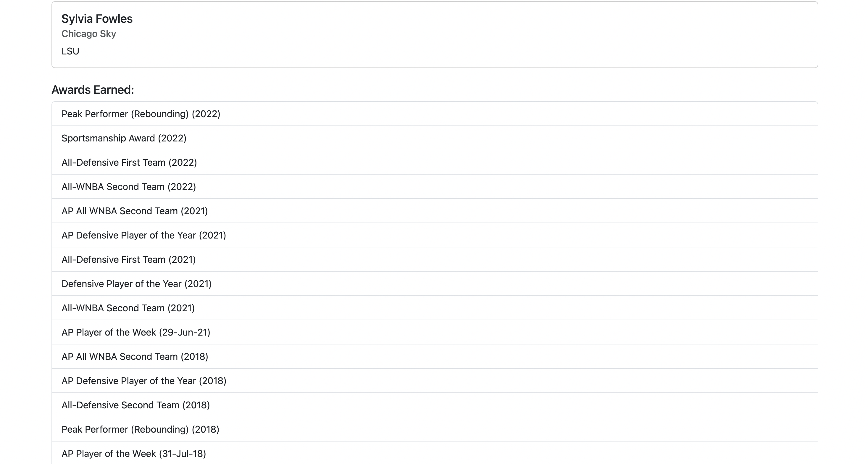Click the Awards Earned heading
Screen dimensions: 868x464
pyautogui.click(x=93, y=90)
